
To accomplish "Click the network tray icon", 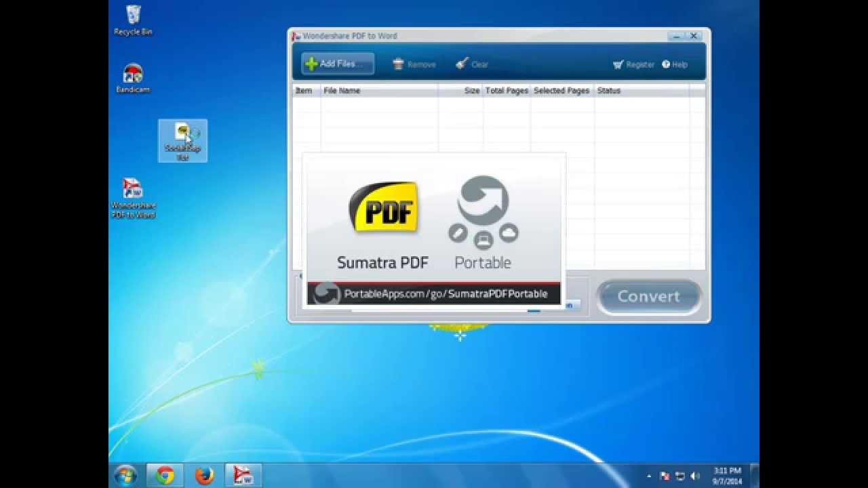I will coord(680,476).
